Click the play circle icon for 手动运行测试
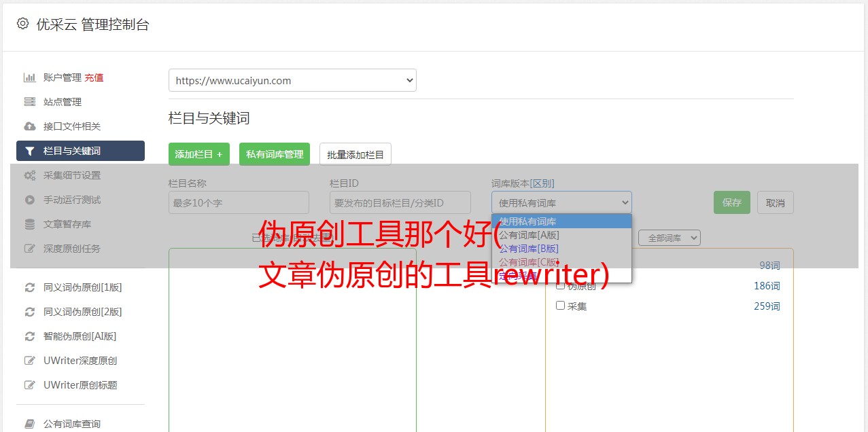This screenshot has width=868, height=432. (30, 200)
